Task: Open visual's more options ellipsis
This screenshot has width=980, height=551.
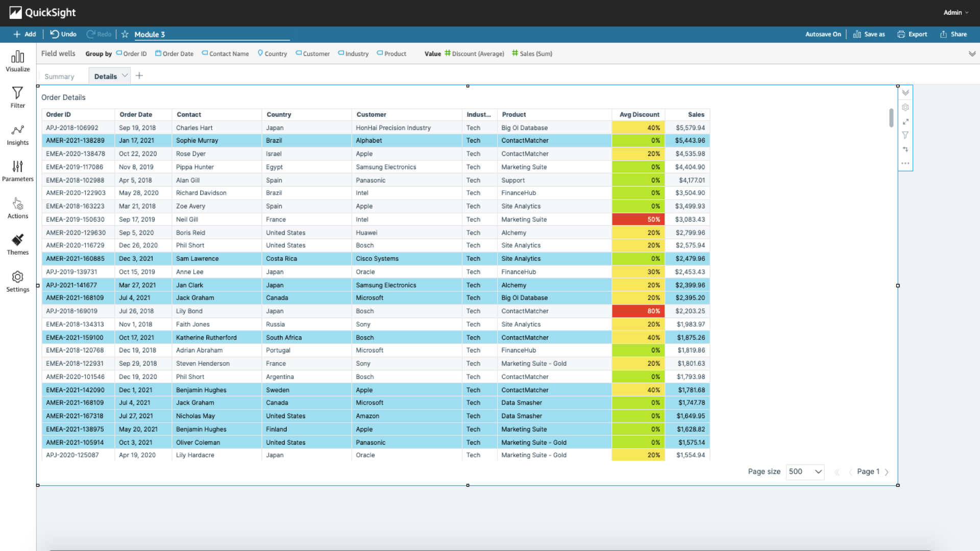Action: click(905, 163)
